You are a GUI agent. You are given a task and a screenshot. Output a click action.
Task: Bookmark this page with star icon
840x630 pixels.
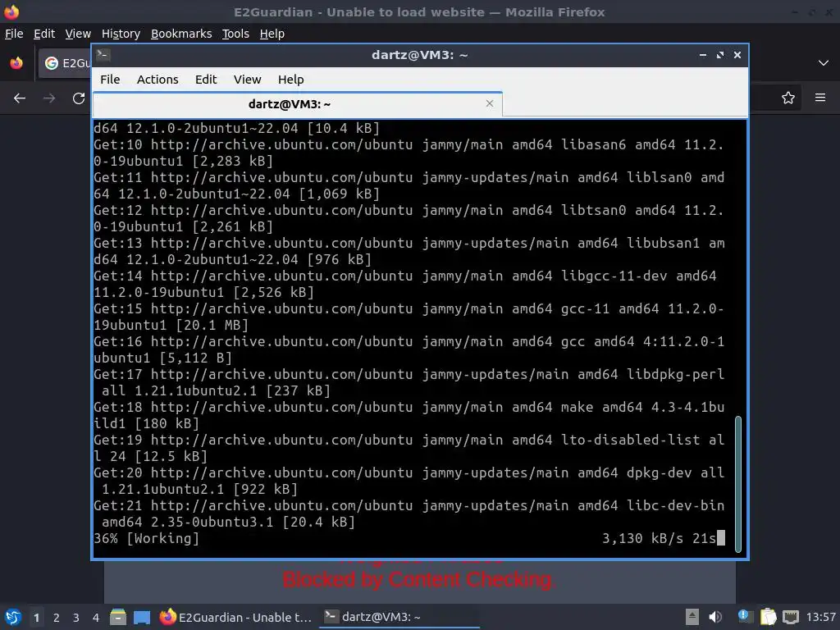(788, 98)
